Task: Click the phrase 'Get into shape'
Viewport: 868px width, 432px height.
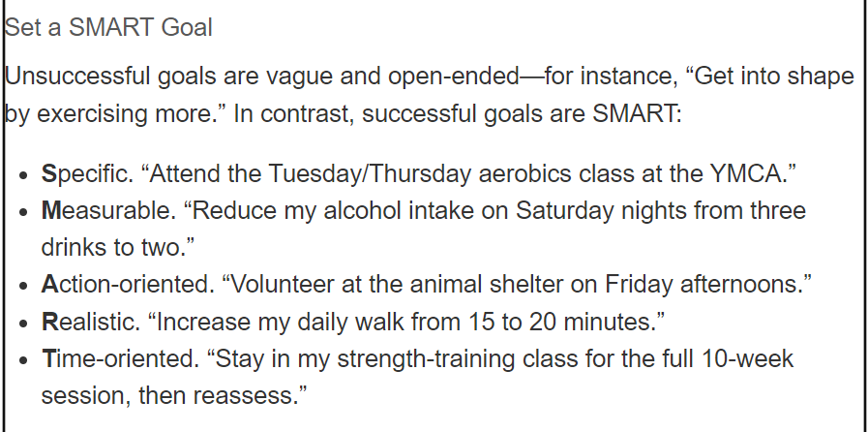Action: 774,77
